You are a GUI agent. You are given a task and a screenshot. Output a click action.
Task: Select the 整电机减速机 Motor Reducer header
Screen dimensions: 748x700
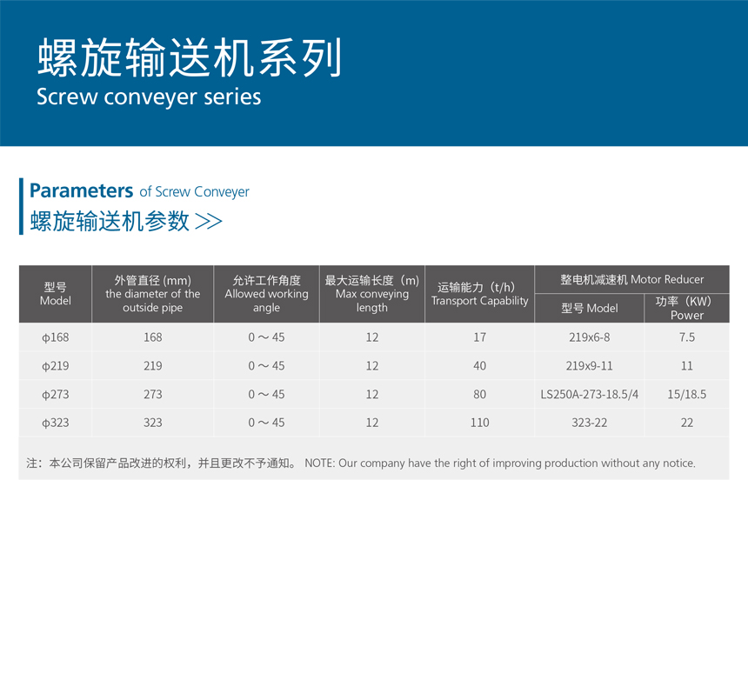[x=631, y=279]
